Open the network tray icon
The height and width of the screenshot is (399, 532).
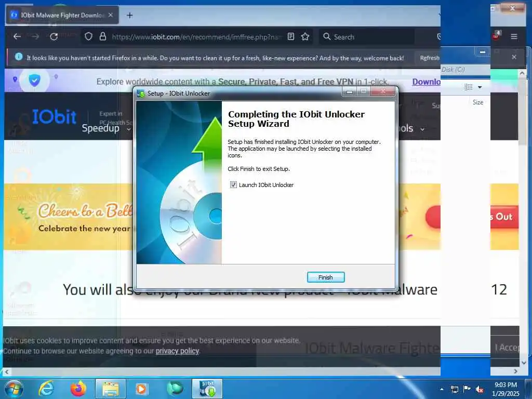point(454,389)
